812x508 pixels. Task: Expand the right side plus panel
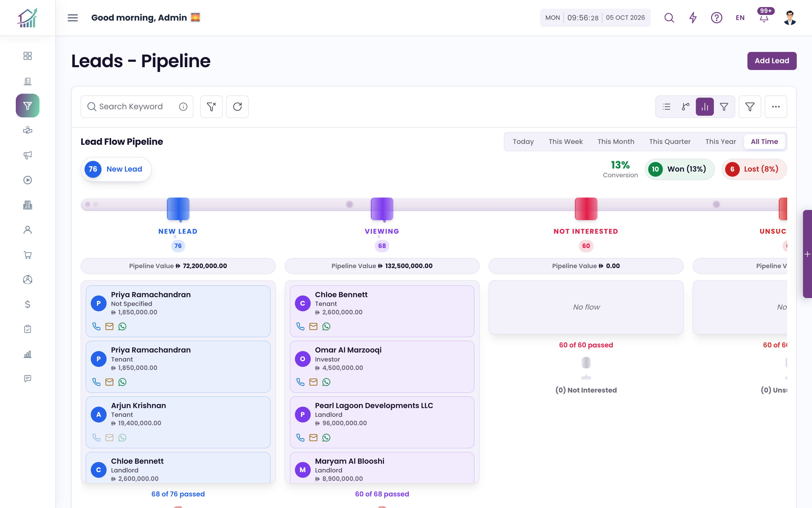pyautogui.click(x=807, y=254)
